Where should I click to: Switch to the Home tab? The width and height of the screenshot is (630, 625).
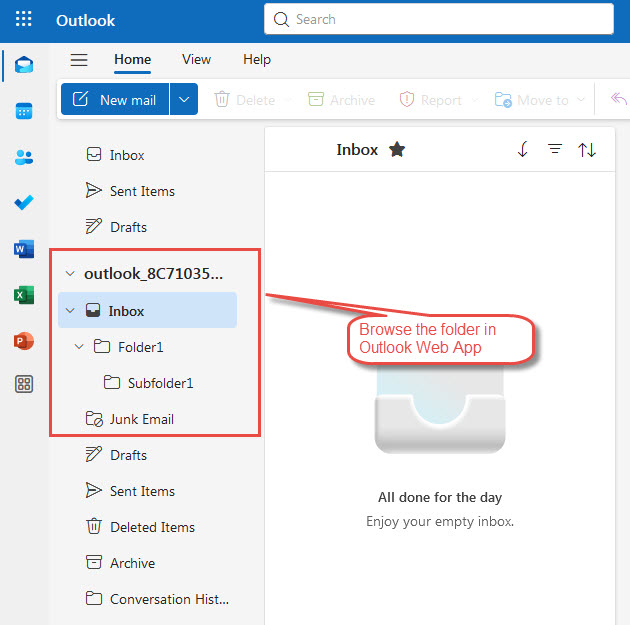[133, 60]
